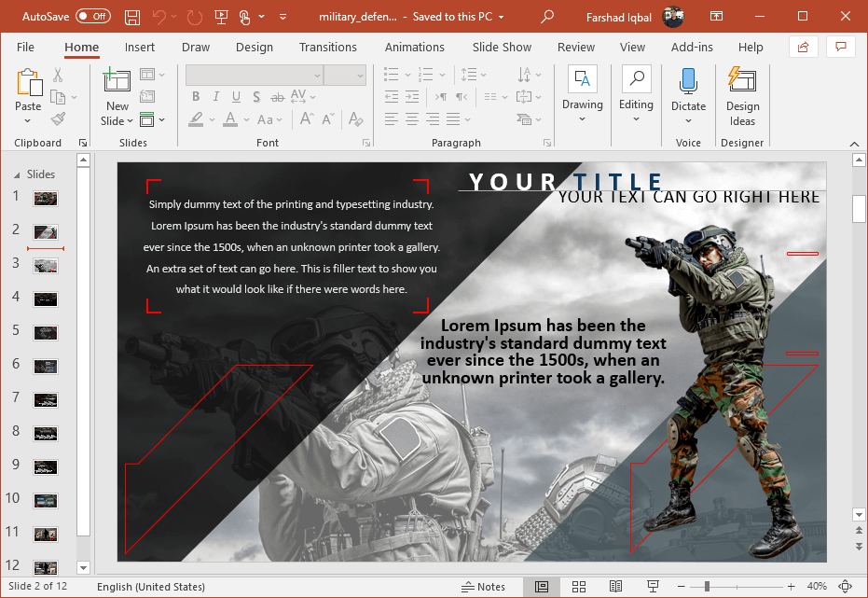
Task: Open the Transitions tab
Action: (x=327, y=48)
